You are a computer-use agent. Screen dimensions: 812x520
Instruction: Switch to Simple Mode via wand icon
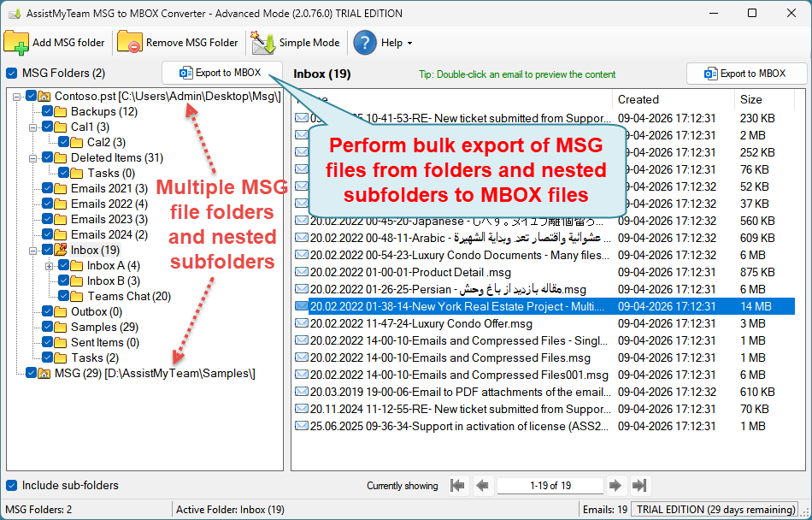(x=263, y=42)
